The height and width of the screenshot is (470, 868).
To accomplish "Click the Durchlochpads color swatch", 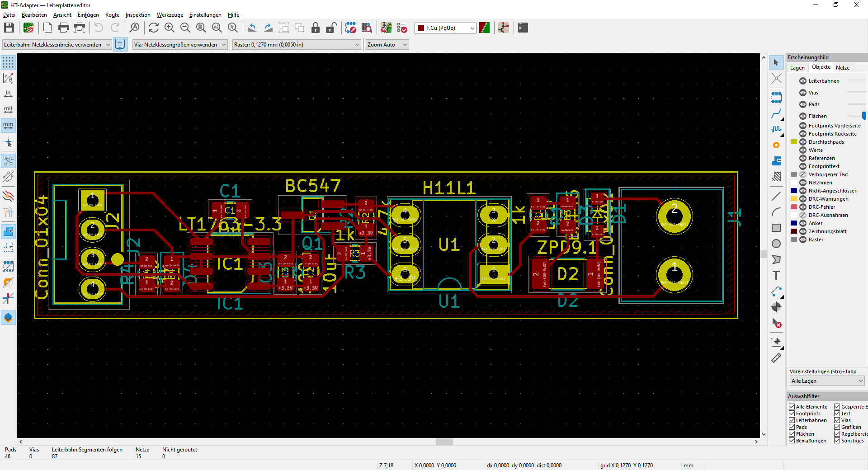I will click(794, 142).
